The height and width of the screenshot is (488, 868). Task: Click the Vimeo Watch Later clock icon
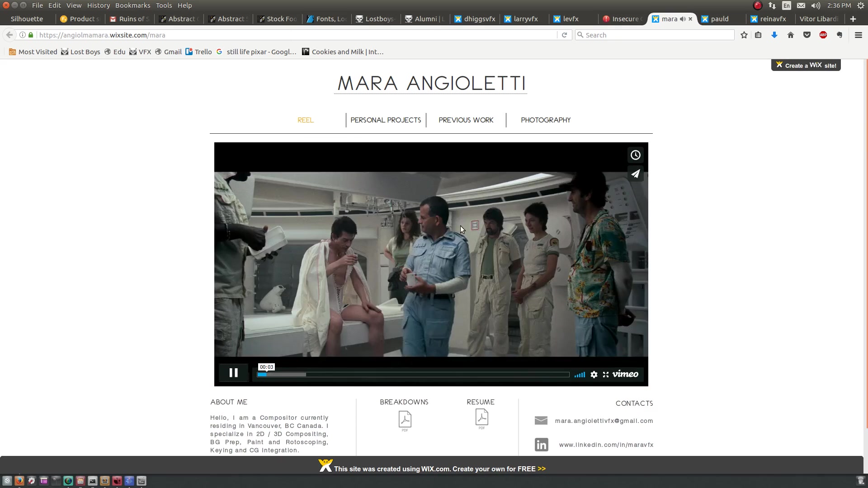(x=635, y=155)
